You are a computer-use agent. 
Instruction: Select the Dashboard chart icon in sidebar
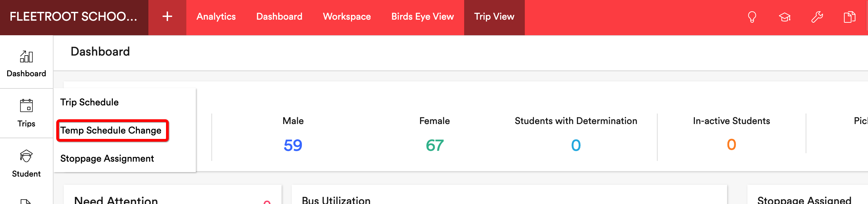pos(26,57)
